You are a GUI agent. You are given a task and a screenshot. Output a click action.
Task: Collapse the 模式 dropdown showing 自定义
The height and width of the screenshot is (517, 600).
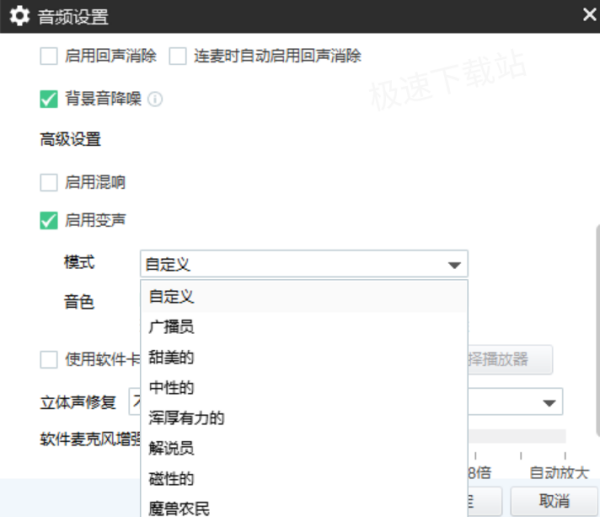point(304,264)
